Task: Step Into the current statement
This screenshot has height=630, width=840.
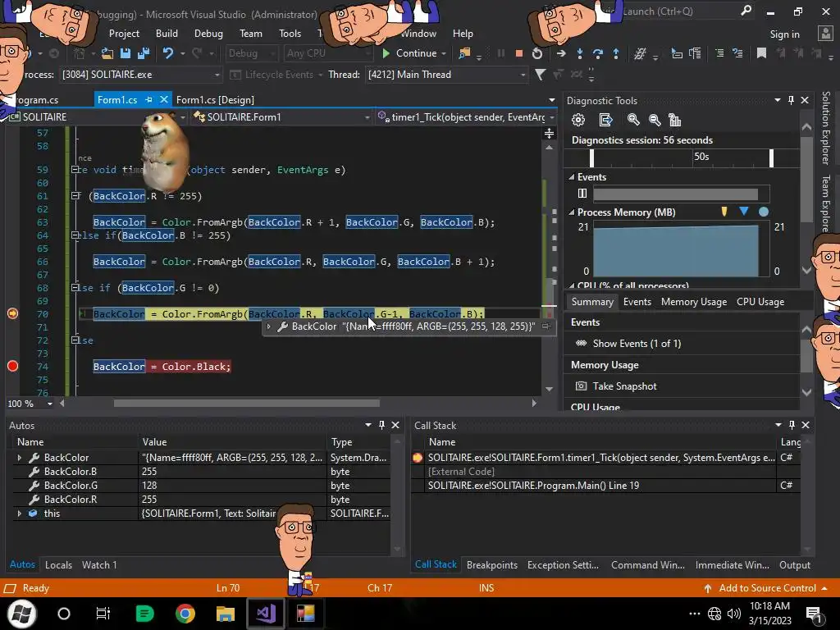Action: click(x=580, y=53)
